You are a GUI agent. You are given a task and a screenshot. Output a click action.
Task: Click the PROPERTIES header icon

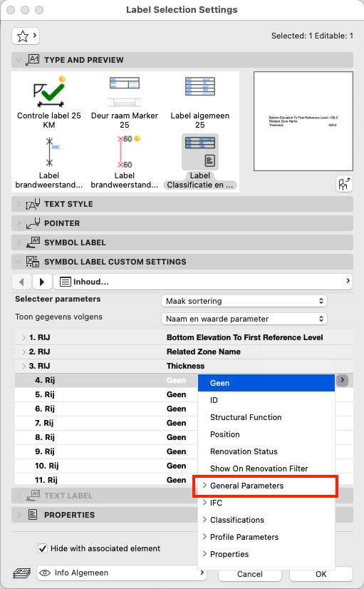click(x=33, y=515)
